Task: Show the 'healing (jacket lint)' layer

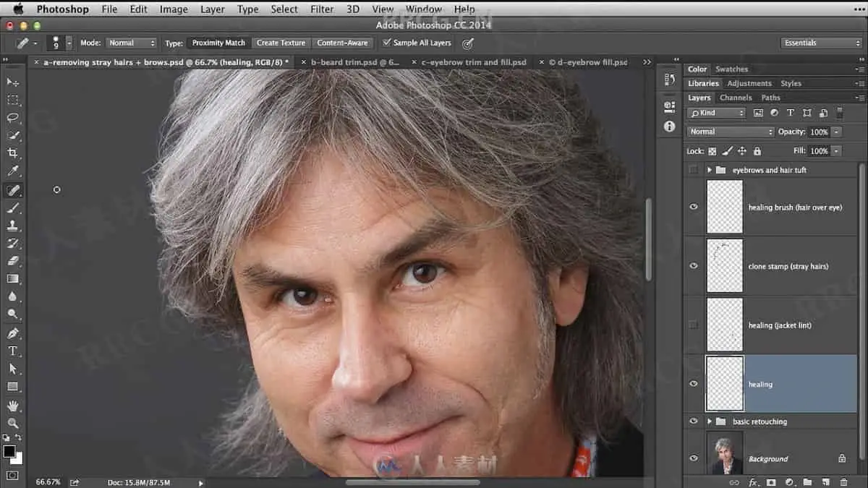Action: pyautogui.click(x=694, y=325)
